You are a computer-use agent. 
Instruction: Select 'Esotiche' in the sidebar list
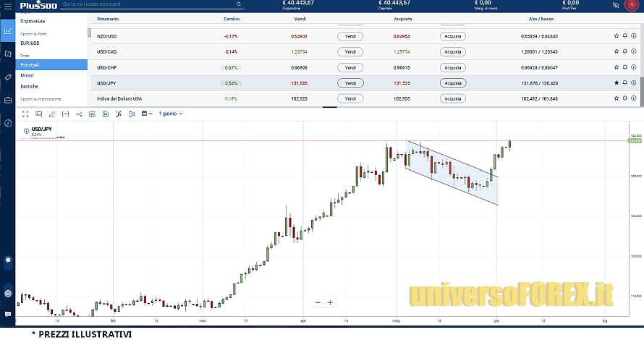(29, 86)
